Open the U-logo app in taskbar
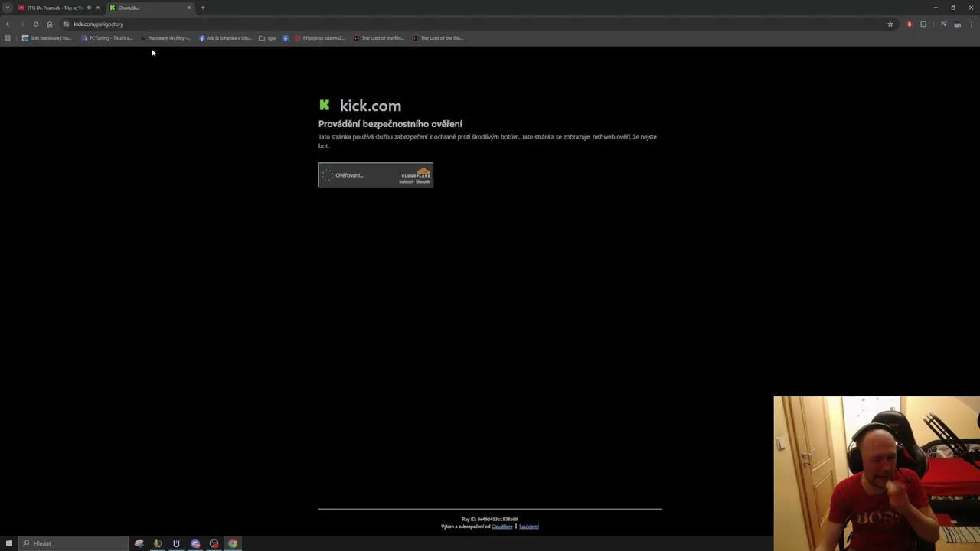 click(176, 543)
